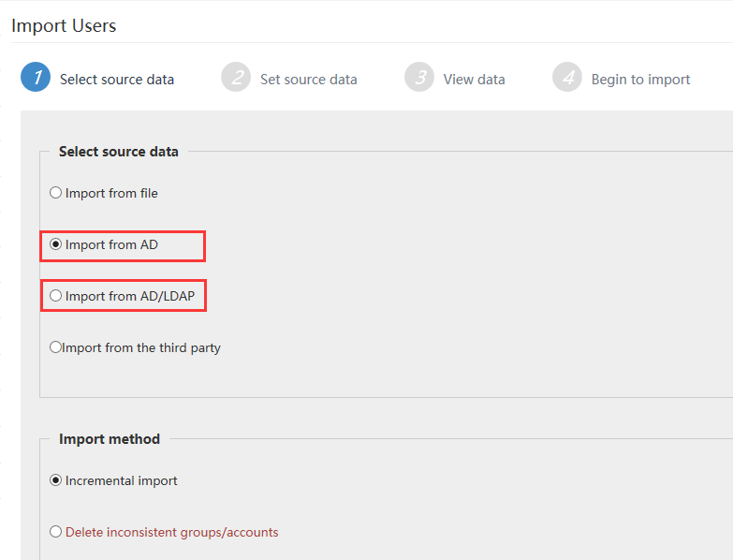This screenshot has height=560, width=733.
Task: Click the Import Users page heading
Action: coord(64,25)
